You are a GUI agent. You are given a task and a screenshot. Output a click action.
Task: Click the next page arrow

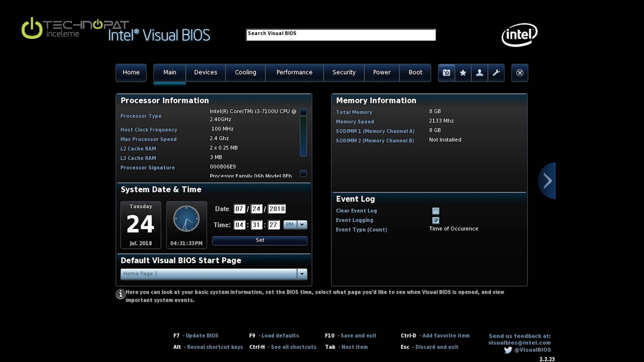pyautogui.click(x=547, y=180)
